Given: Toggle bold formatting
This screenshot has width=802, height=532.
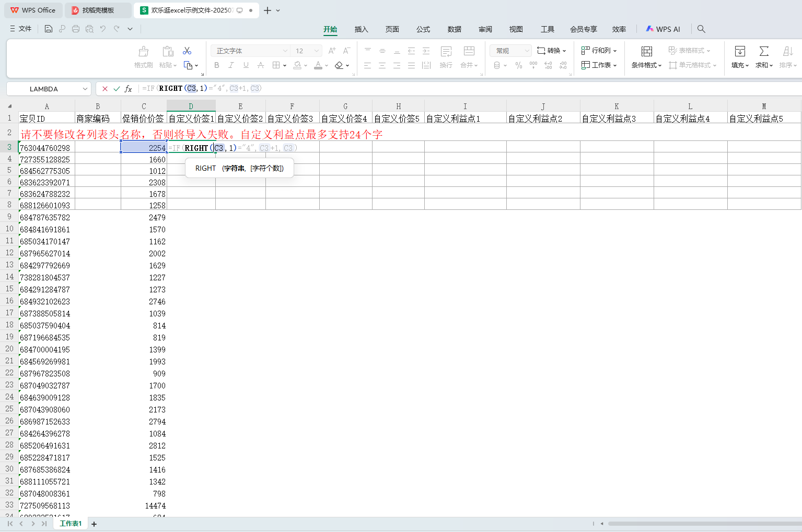Looking at the screenshot, I should click(x=217, y=65).
